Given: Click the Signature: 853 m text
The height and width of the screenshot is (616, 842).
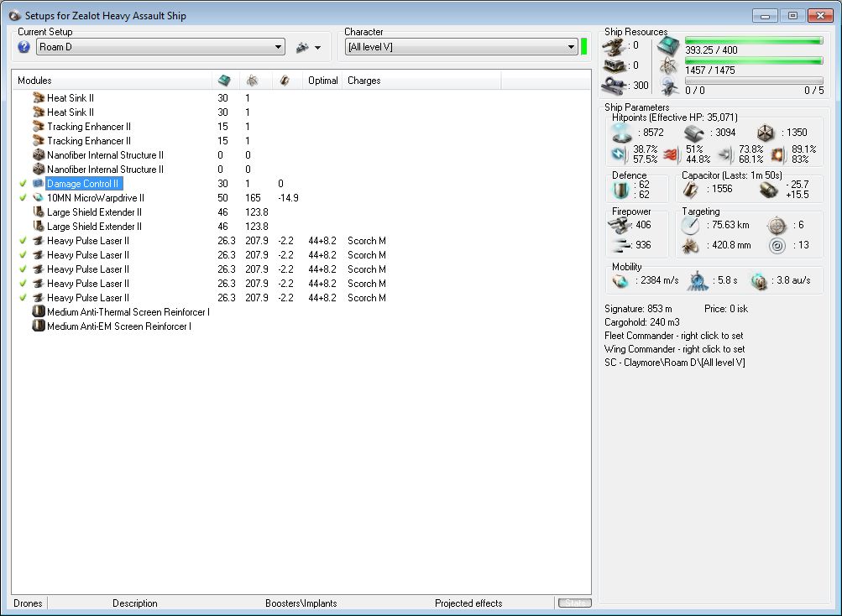Looking at the screenshot, I should click(638, 309).
